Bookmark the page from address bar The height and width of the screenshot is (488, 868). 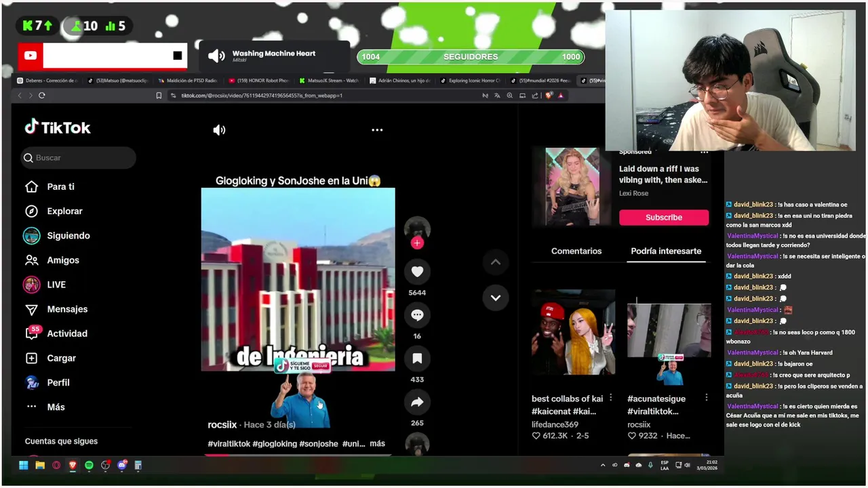pos(159,96)
